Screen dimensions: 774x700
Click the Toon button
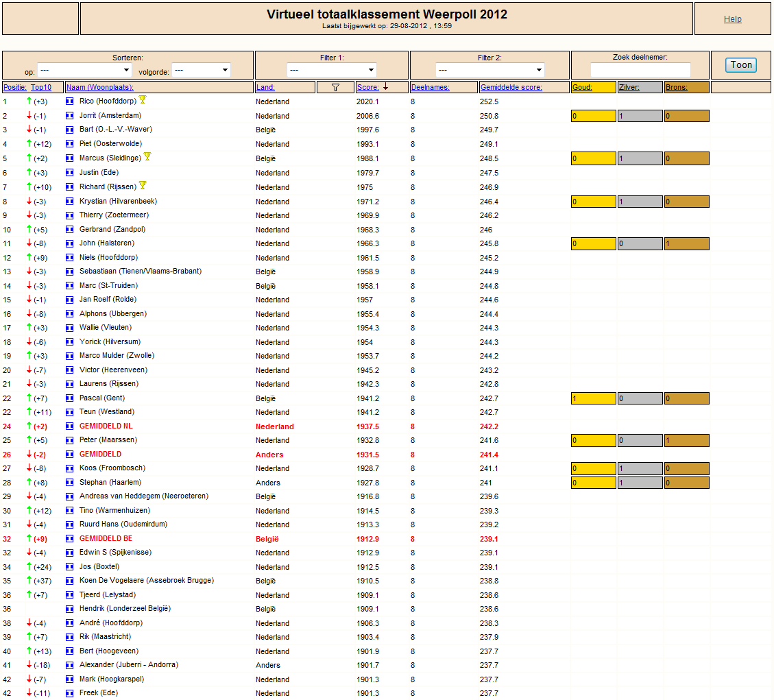pos(741,65)
